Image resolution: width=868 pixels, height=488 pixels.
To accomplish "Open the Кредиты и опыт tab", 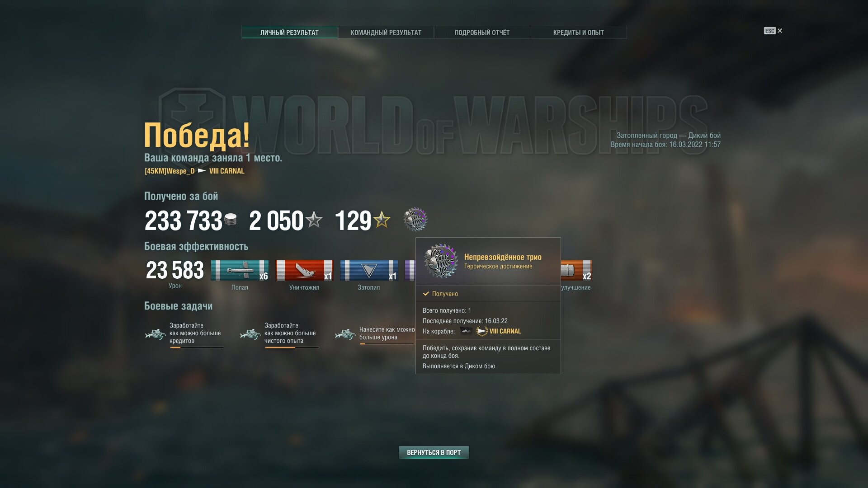I will point(578,33).
